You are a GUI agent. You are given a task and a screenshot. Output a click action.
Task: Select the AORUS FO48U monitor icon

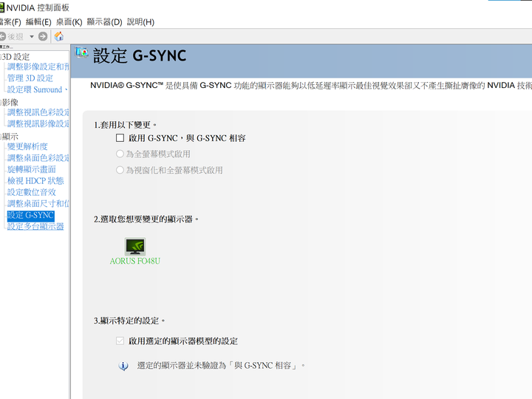pos(135,246)
